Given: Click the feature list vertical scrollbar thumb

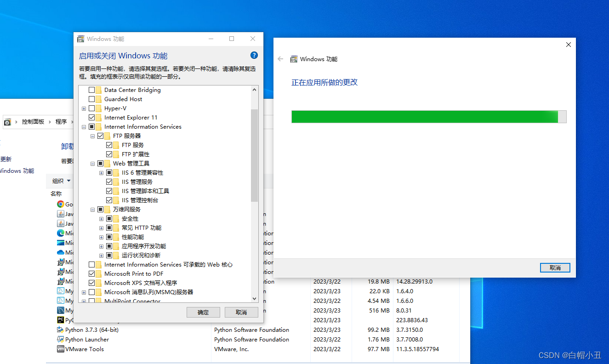Looking at the screenshot, I should click(255, 155).
